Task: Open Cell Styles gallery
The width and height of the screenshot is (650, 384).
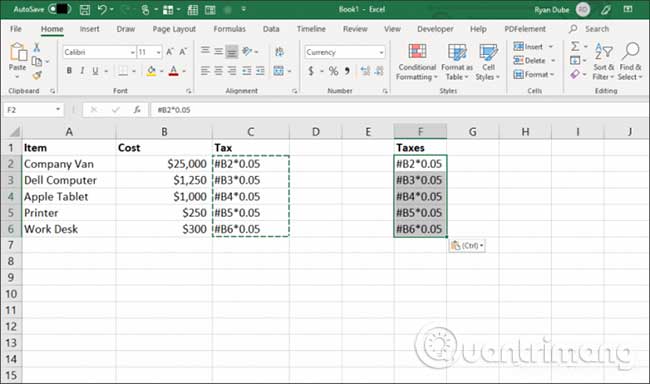Action: pos(488,62)
